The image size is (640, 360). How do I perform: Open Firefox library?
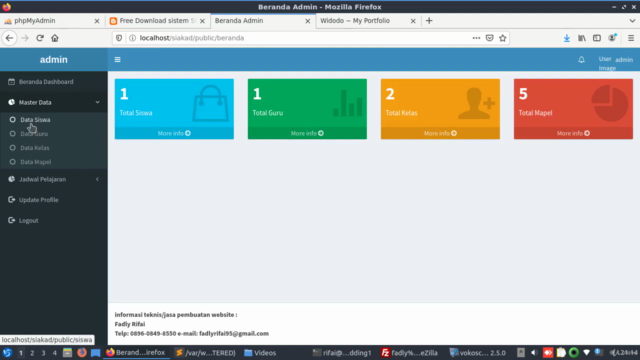tap(582, 38)
